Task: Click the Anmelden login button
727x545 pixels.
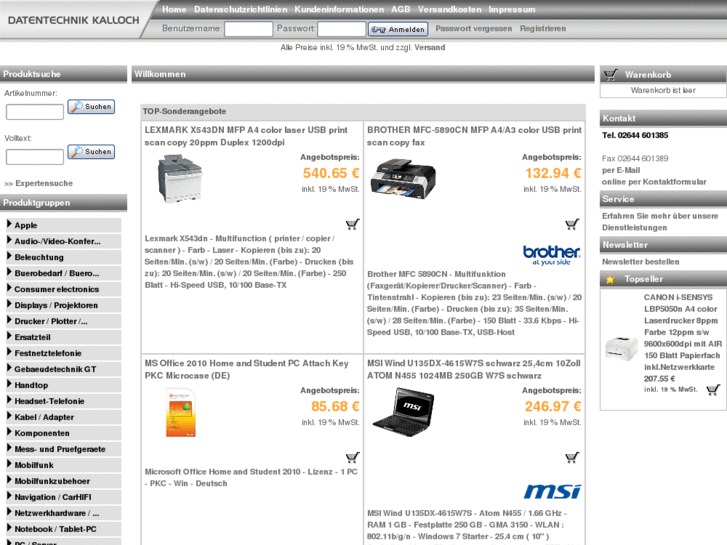Action: [398, 29]
